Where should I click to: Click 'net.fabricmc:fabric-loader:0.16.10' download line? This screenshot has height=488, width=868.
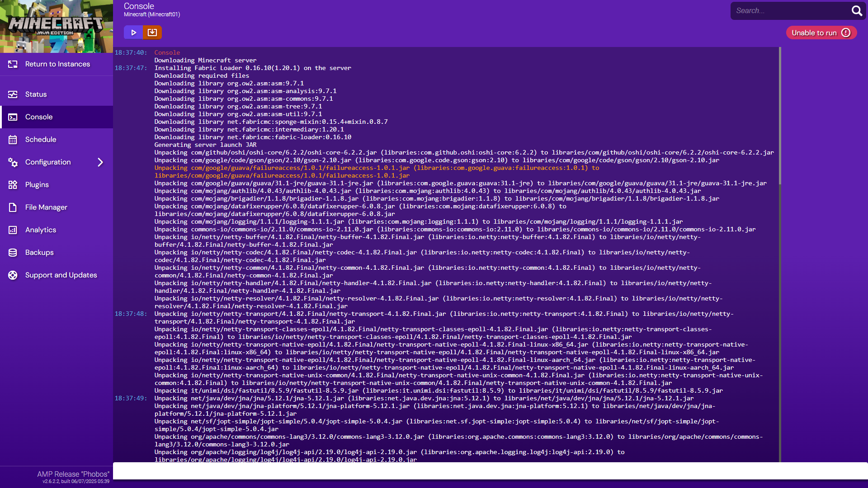(253, 137)
